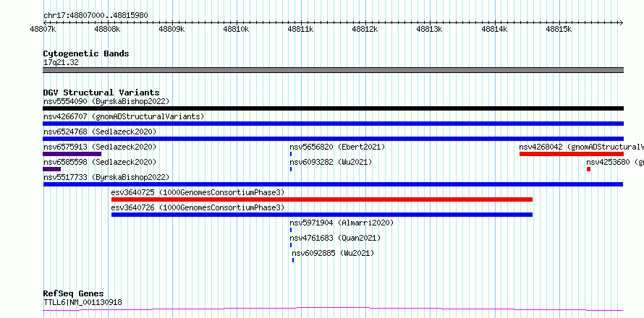Viewport: 644px width, 318px height.
Task: Click the chr17:48807000..48815980 region label
Action: pyautogui.click(x=96, y=15)
